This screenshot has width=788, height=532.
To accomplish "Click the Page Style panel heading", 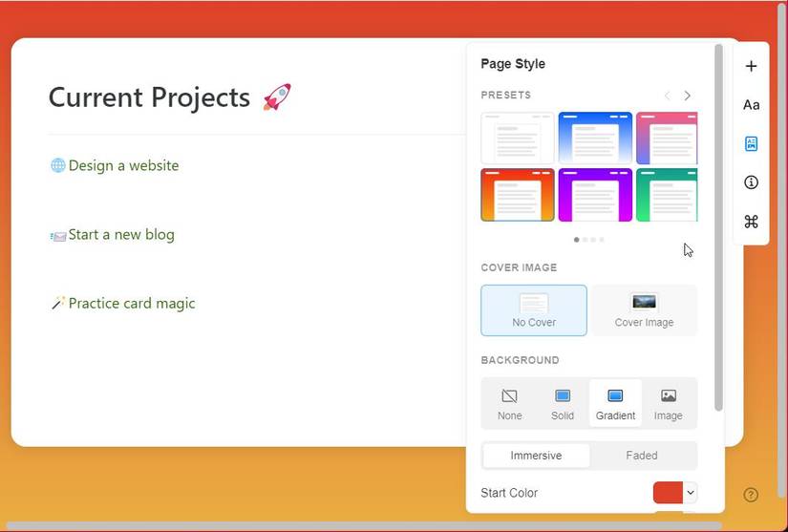I will click(x=513, y=64).
